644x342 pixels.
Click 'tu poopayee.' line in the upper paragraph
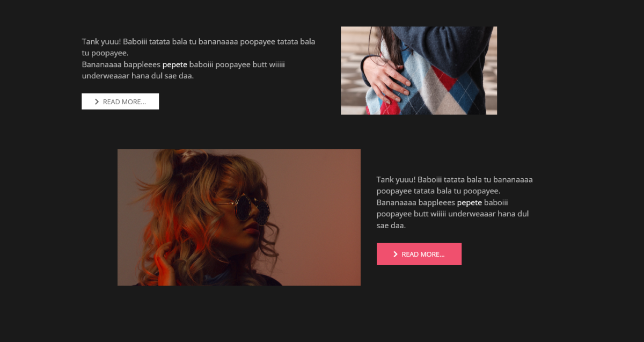pyautogui.click(x=105, y=53)
